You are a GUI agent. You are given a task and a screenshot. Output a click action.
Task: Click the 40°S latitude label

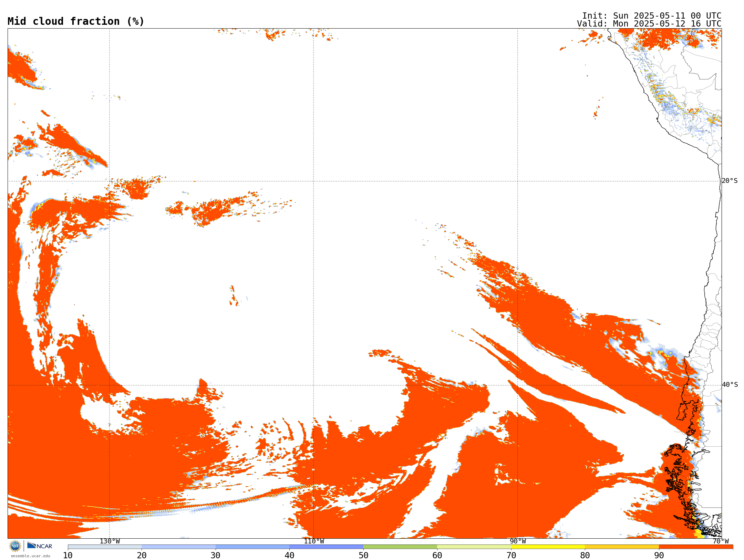(x=730, y=385)
